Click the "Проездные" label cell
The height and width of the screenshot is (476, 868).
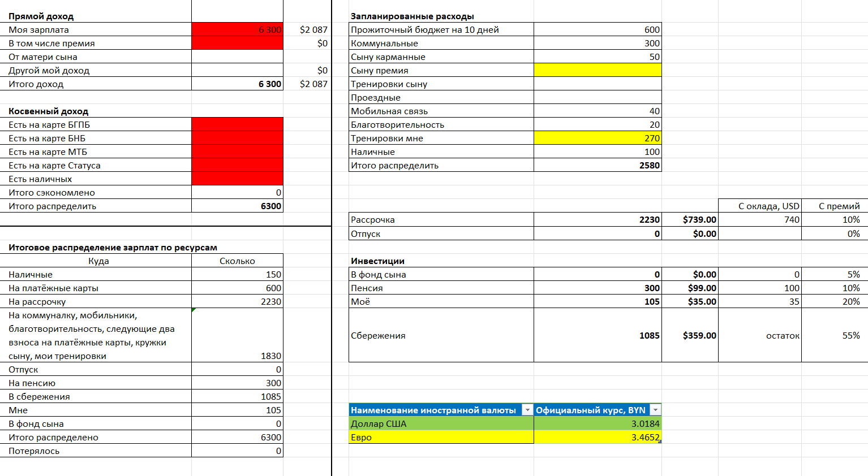(441, 97)
